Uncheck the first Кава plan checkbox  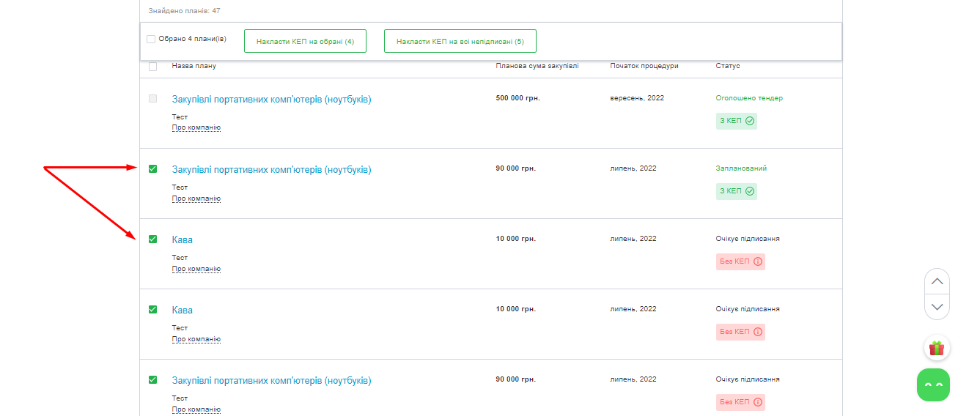[152, 239]
